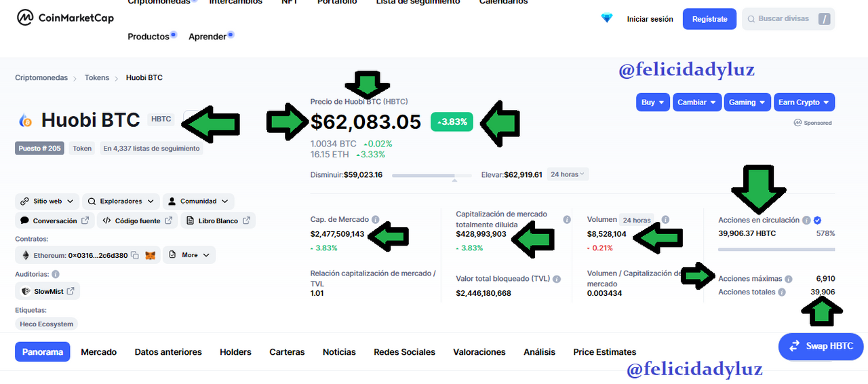
Task: Click the CoinMarketCap logo
Action: tap(65, 18)
